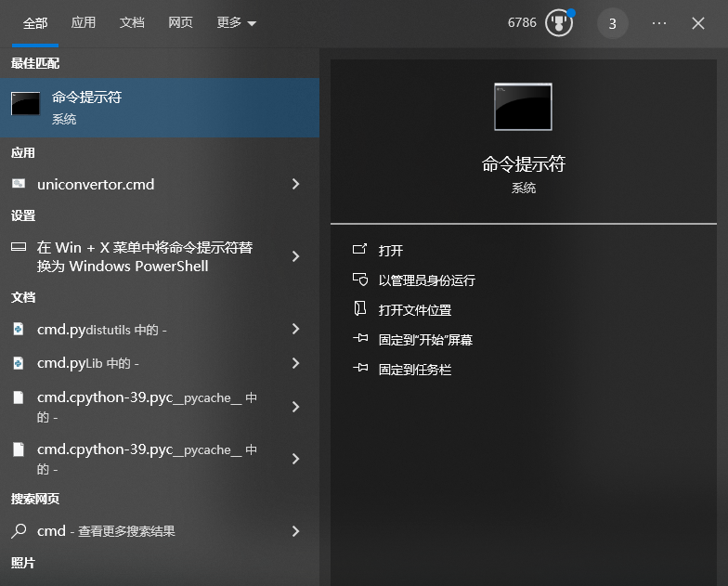Expand arrow for cmd web search results
The width and height of the screenshot is (728, 586).
click(x=295, y=531)
